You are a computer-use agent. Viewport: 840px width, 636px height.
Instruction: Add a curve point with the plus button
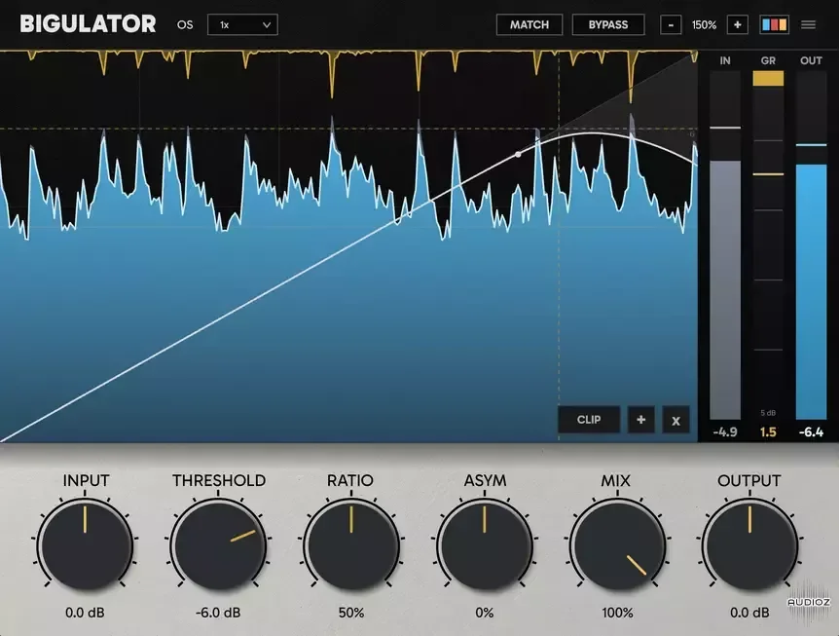tap(640, 420)
